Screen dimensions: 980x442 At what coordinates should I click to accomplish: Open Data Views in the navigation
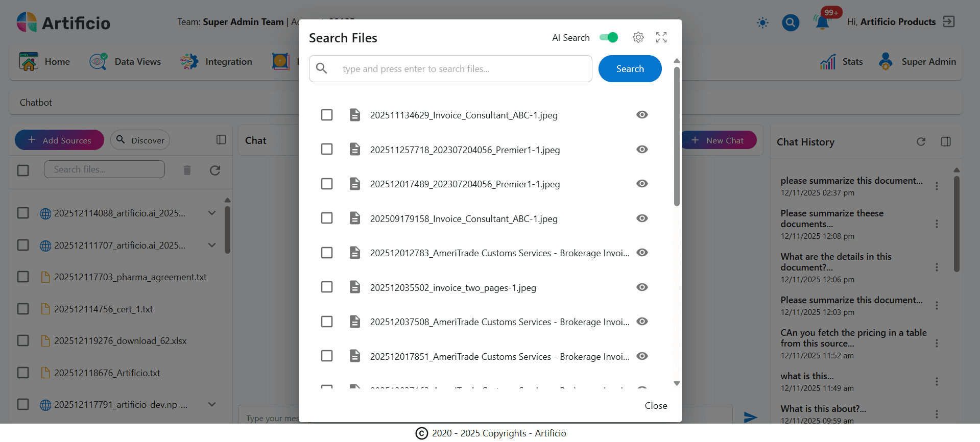point(126,62)
